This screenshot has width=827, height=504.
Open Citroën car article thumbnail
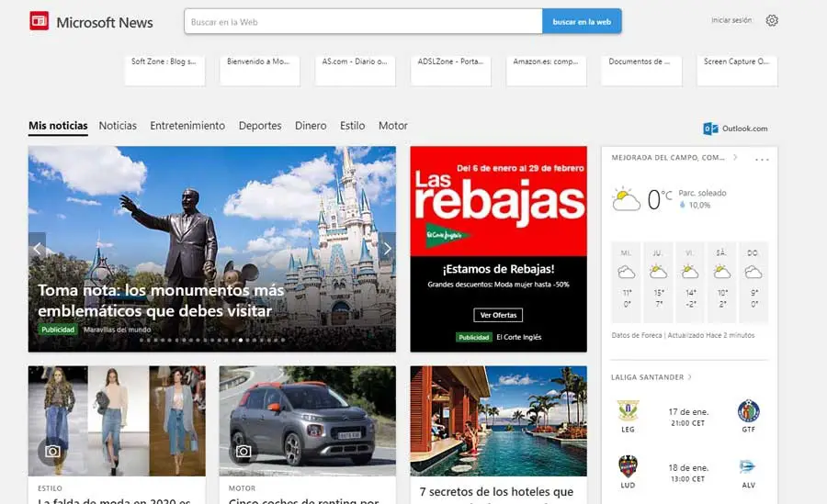click(x=308, y=421)
